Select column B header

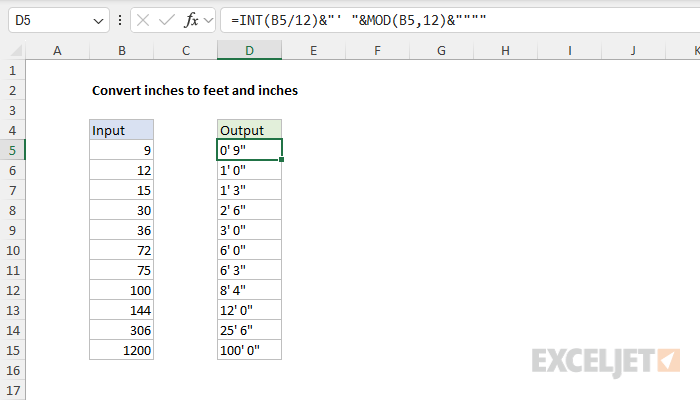coord(121,50)
